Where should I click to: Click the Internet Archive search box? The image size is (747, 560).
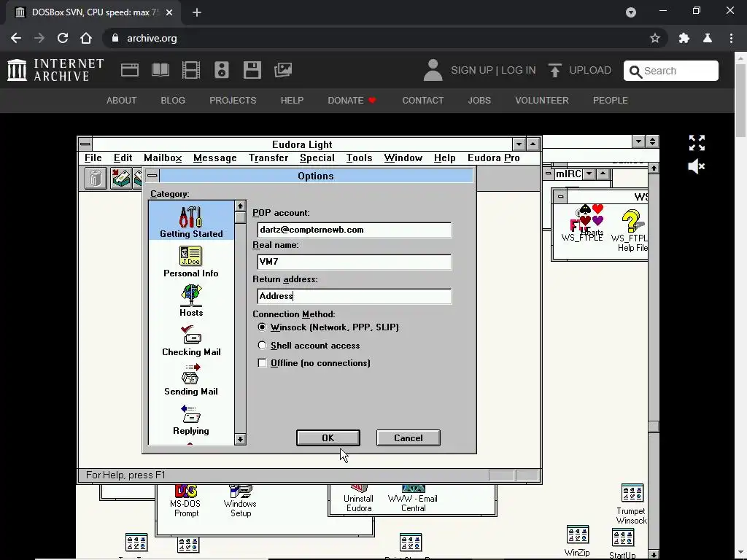click(x=671, y=71)
